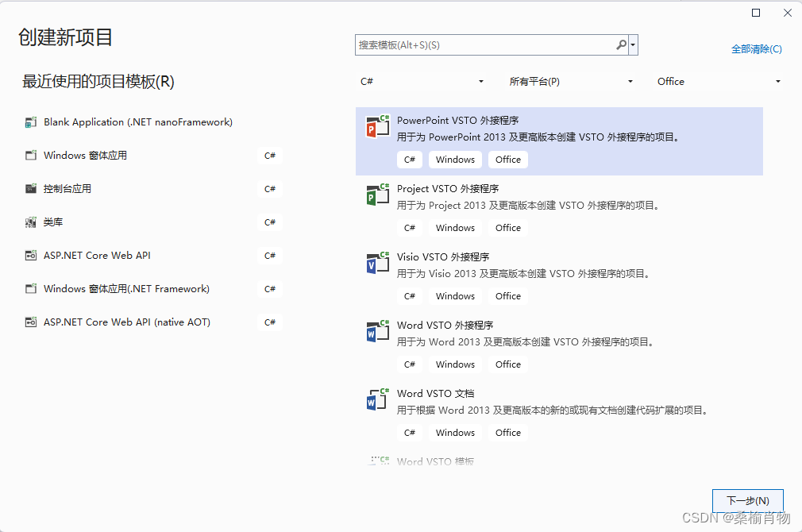Screen dimensions: 802x532
Task: Click the ASP.NET Core Web API (native AOT) icon
Action: (31, 322)
